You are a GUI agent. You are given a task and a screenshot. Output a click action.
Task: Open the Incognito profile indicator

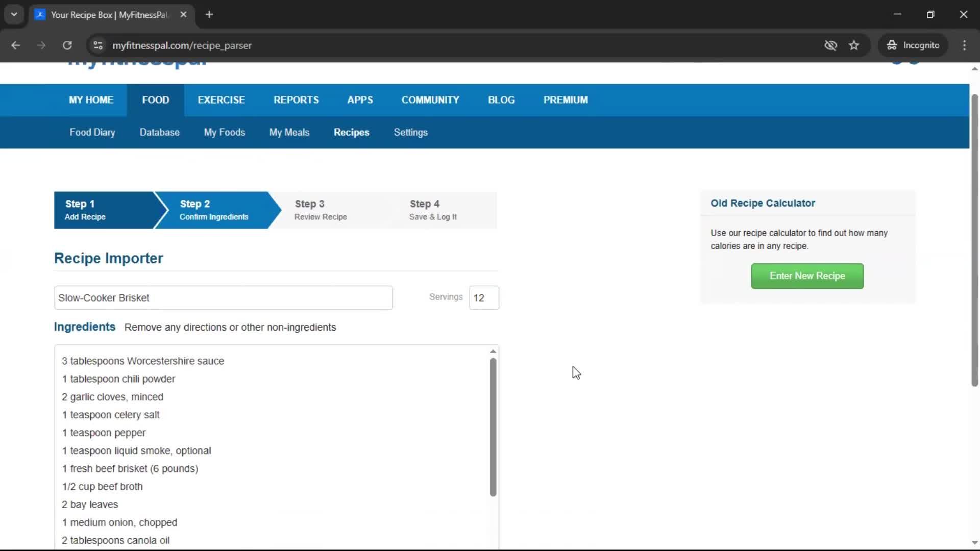(x=913, y=45)
